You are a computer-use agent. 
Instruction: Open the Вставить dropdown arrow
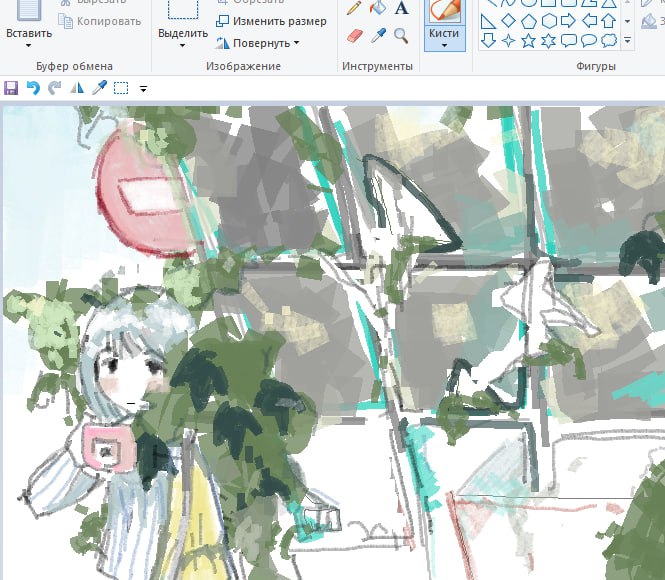coord(28,45)
